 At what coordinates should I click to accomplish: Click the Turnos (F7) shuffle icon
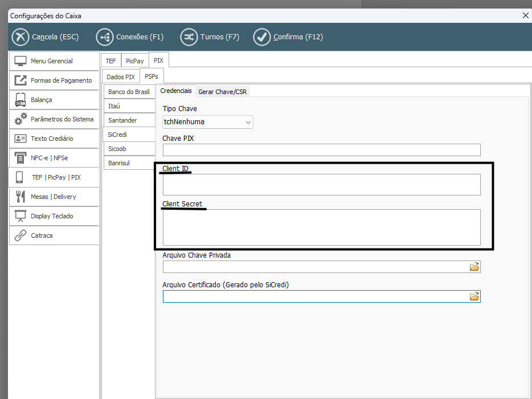point(189,37)
